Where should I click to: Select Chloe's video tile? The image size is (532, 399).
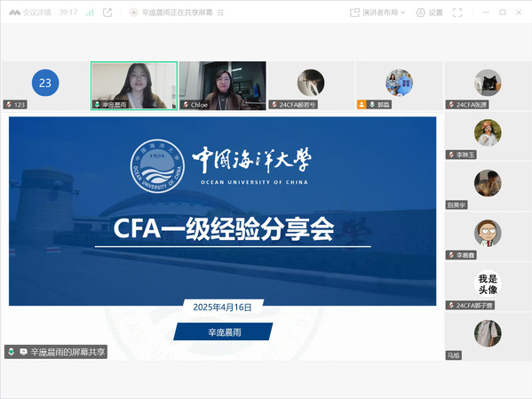(x=223, y=85)
